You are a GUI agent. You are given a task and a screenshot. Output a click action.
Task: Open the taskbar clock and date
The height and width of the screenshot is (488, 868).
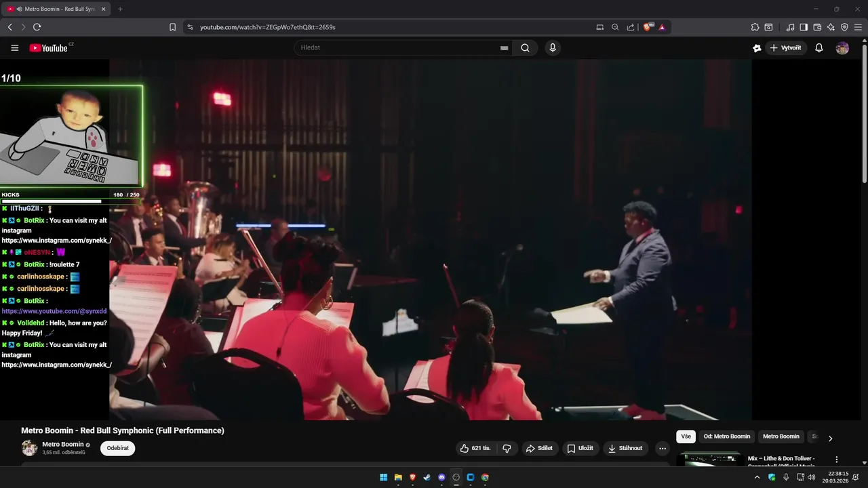click(x=835, y=477)
